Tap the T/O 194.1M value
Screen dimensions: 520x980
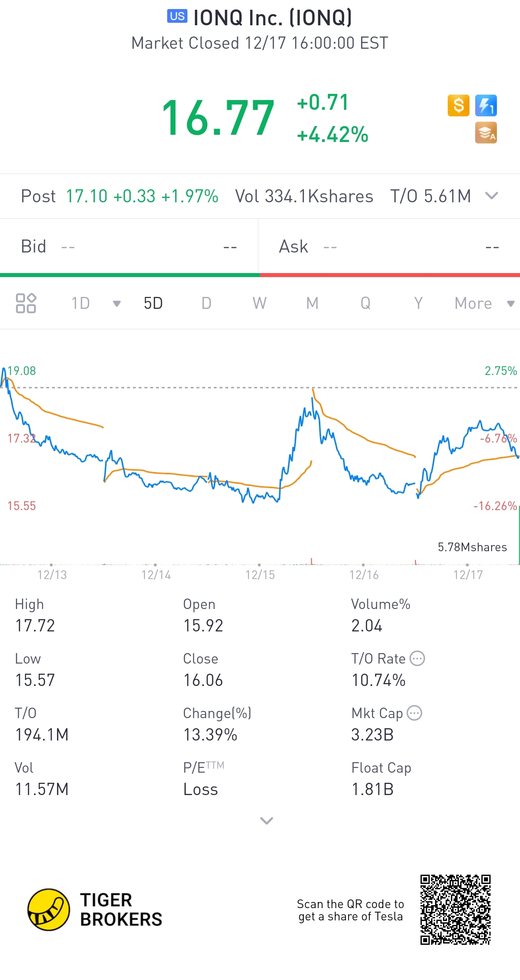(x=42, y=735)
